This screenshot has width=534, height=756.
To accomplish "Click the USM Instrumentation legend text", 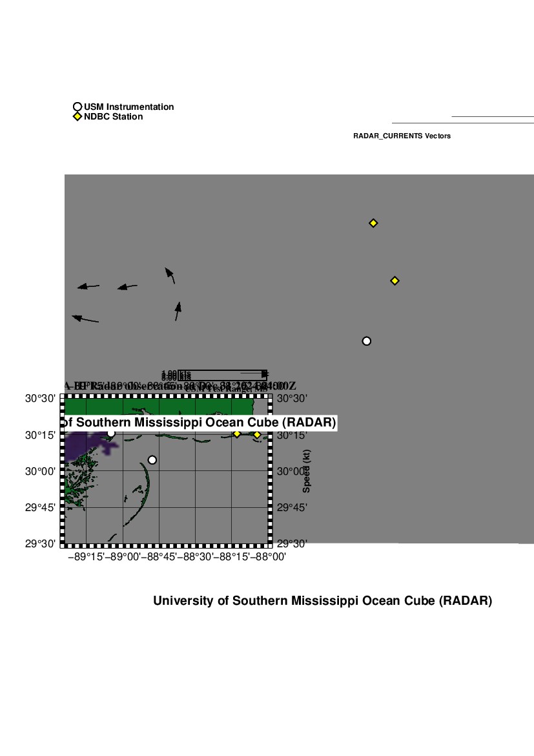I will pos(128,107).
